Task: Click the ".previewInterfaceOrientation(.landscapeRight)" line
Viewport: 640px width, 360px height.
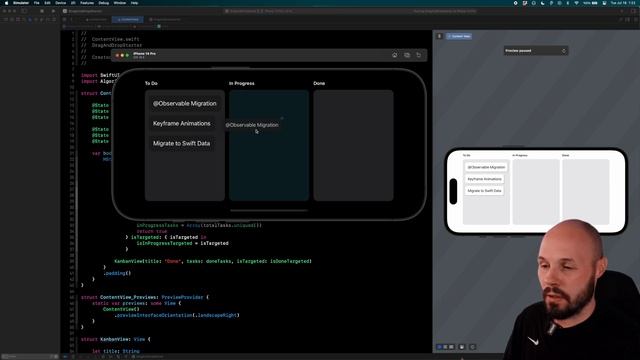Action: [x=177, y=315]
